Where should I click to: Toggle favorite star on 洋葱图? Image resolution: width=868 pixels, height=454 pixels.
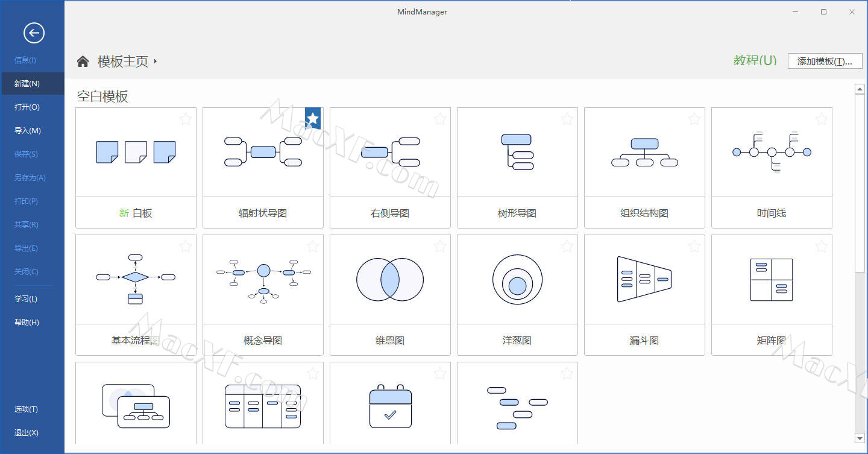coord(567,246)
